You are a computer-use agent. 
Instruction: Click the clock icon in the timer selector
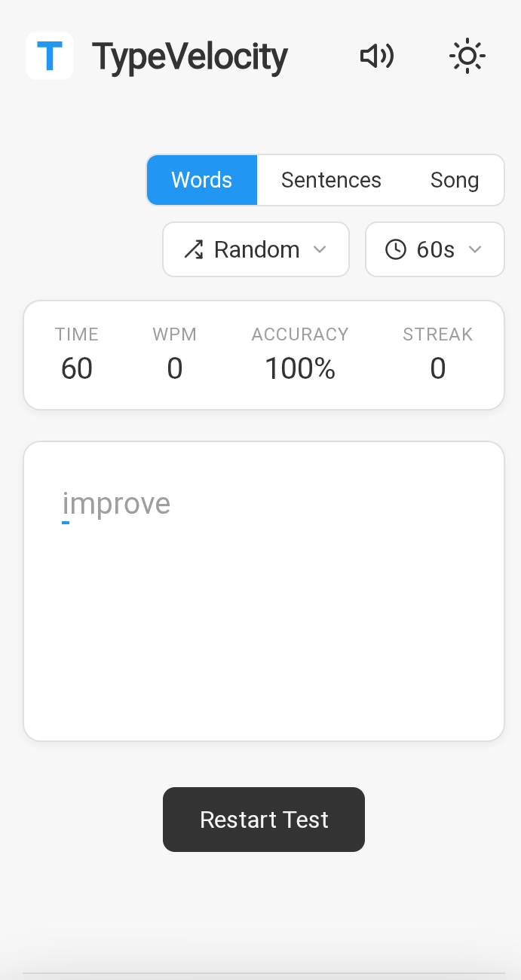(395, 249)
